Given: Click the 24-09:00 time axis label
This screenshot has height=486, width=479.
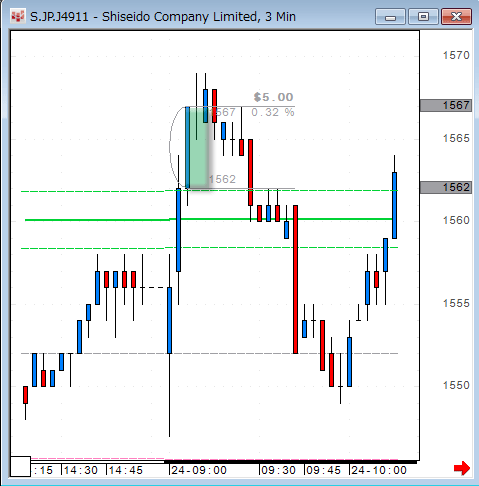Looking at the screenshot, I should point(199,470).
